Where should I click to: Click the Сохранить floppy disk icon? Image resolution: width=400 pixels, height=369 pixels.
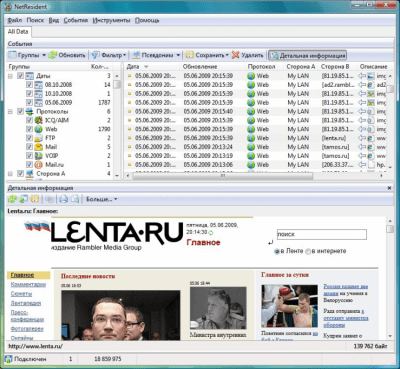(190, 55)
